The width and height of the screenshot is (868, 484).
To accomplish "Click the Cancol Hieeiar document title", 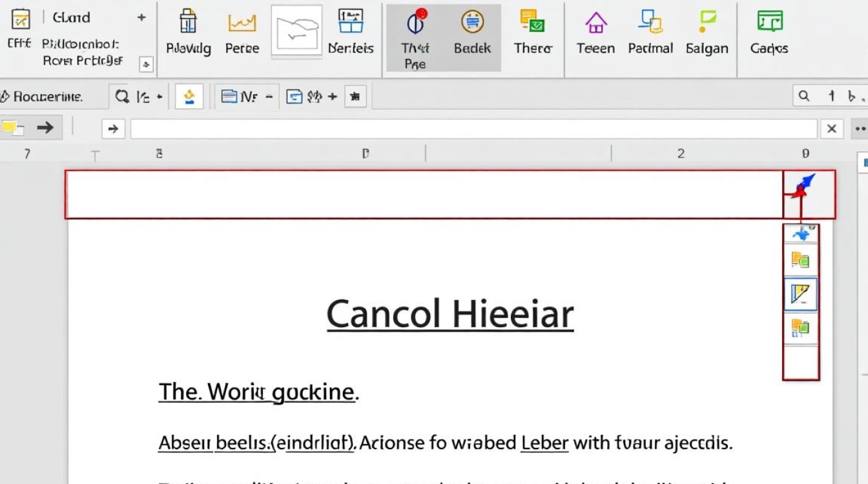I will pos(450,315).
